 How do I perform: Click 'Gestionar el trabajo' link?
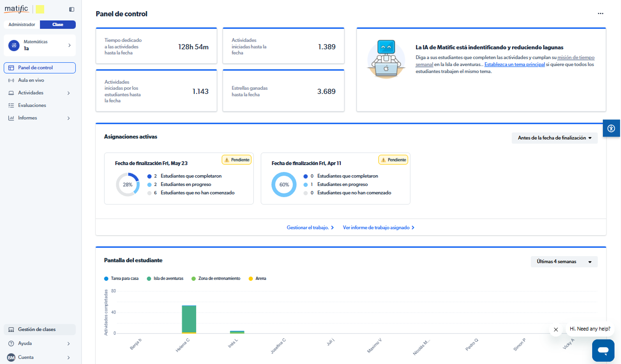[x=310, y=228]
